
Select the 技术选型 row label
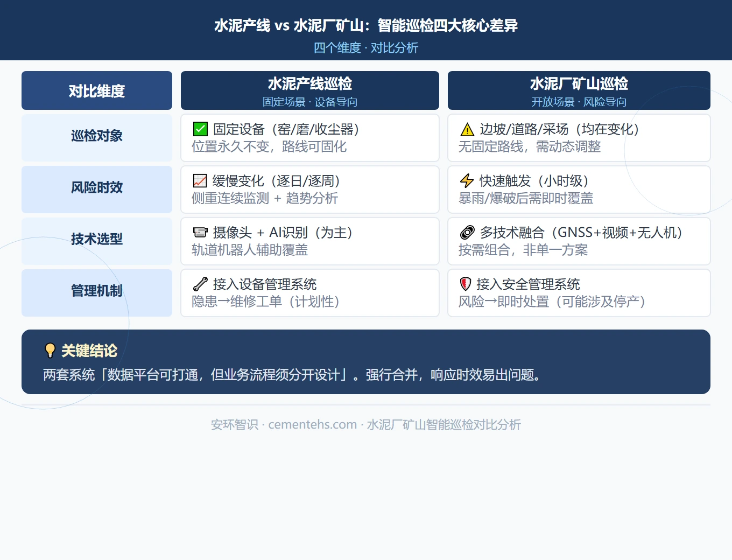(97, 241)
